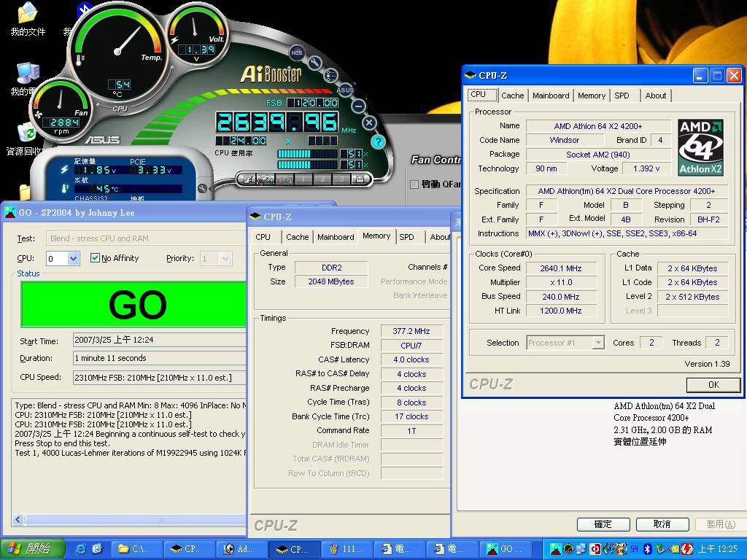Click the red-white square tray icon
747x560 pixels.
pos(595,549)
